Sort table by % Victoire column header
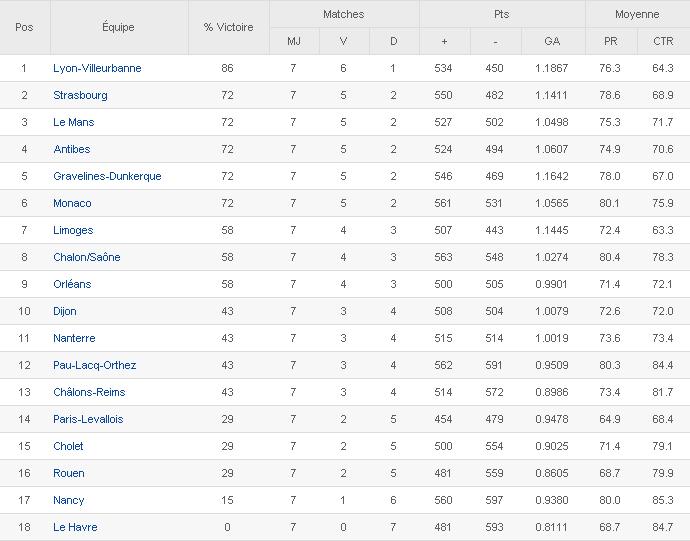690x541 pixels. 228,27
